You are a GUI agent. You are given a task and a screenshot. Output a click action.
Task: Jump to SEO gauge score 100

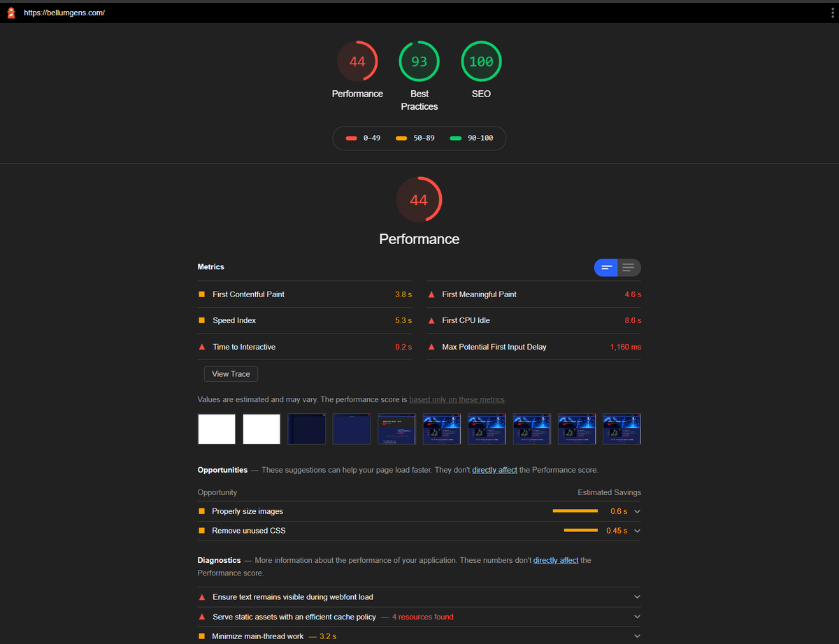481,62
